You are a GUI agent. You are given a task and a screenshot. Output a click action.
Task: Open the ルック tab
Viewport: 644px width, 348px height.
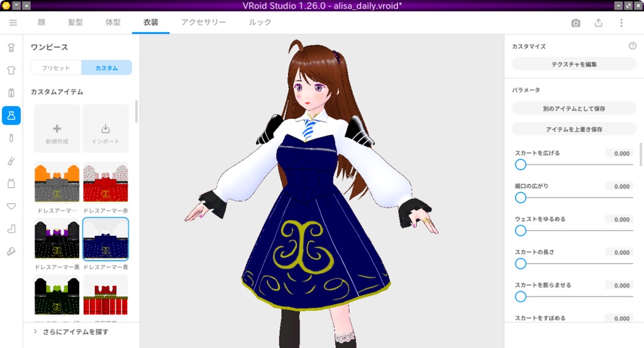260,22
